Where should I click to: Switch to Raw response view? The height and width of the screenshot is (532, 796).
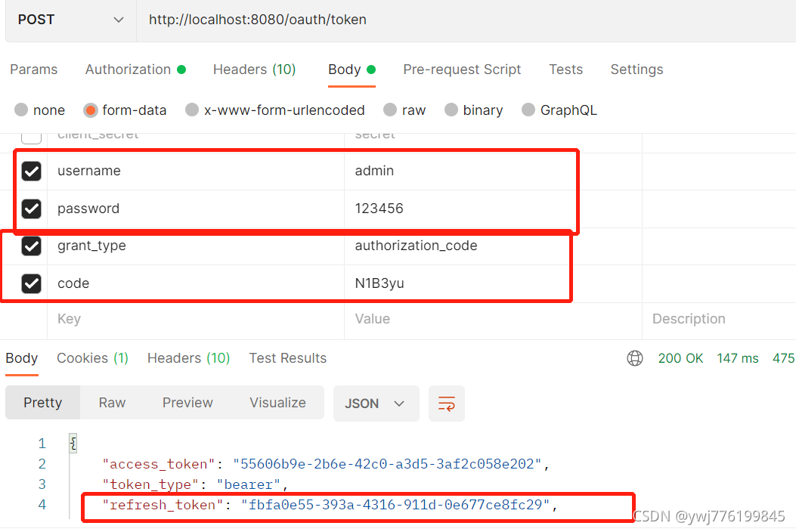click(112, 403)
